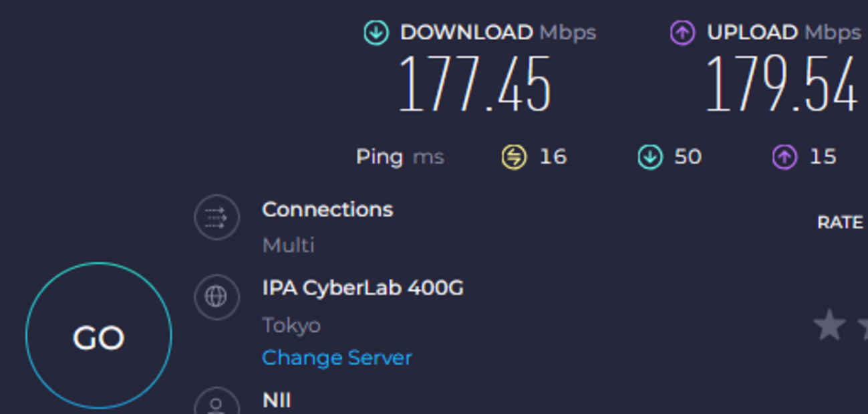Click the NII provider name
The image size is (868, 414).
(277, 401)
